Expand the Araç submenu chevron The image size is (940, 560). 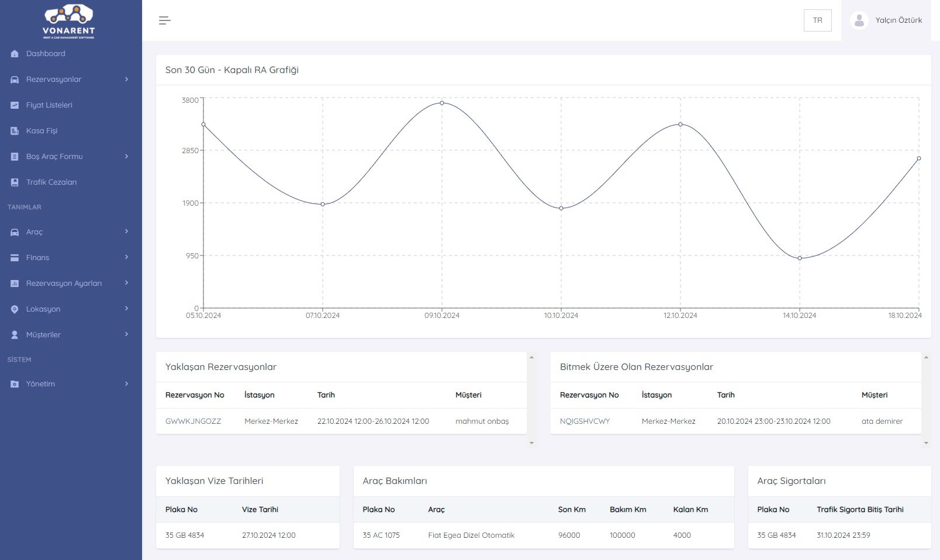pyautogui.click(x=126, y=231)
